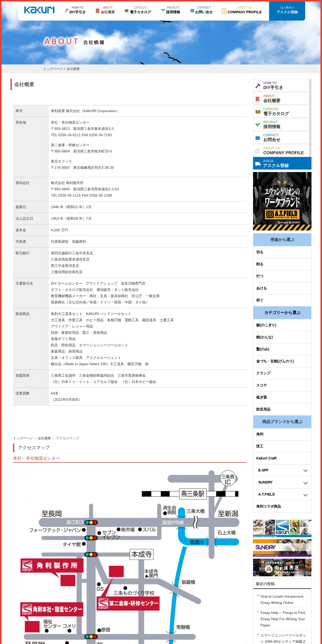Open How to Locate Inexpensive Essay post

coord(282,599)
